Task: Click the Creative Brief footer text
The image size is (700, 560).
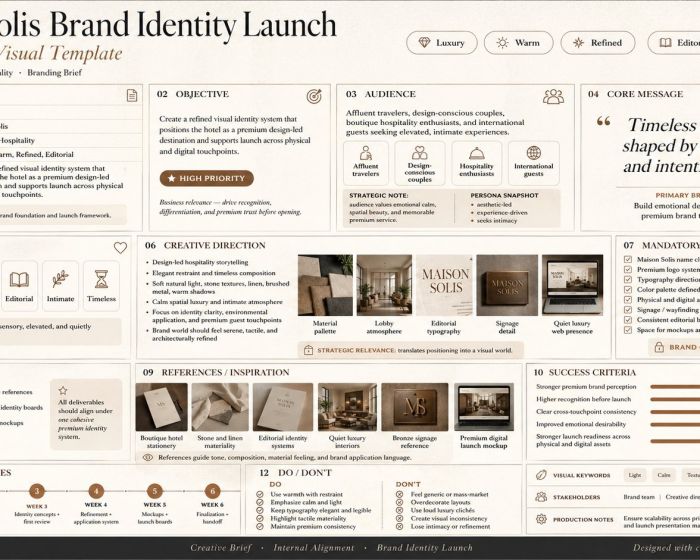Action: coord(221,547)
